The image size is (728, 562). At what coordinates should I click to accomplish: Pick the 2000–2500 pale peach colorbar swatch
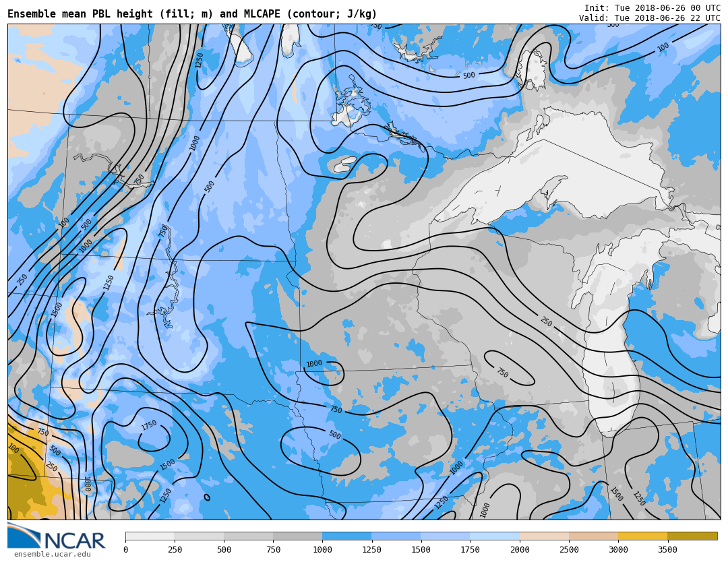coord(544,536)
